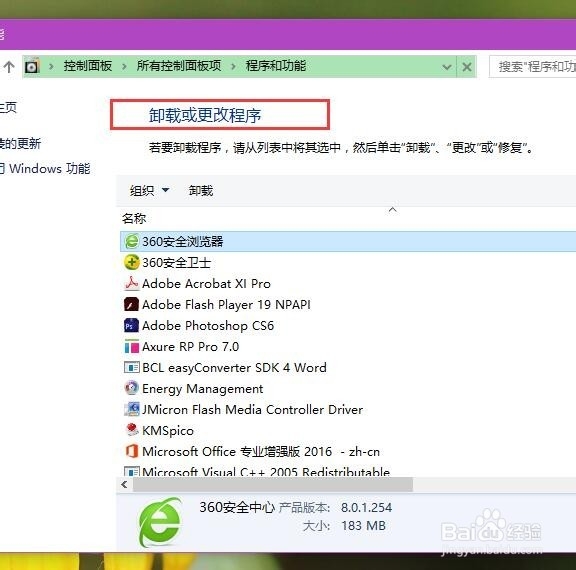Click the Axure RP Pro 7.0 icon
576x570 pixels.
tap(132, 346)
